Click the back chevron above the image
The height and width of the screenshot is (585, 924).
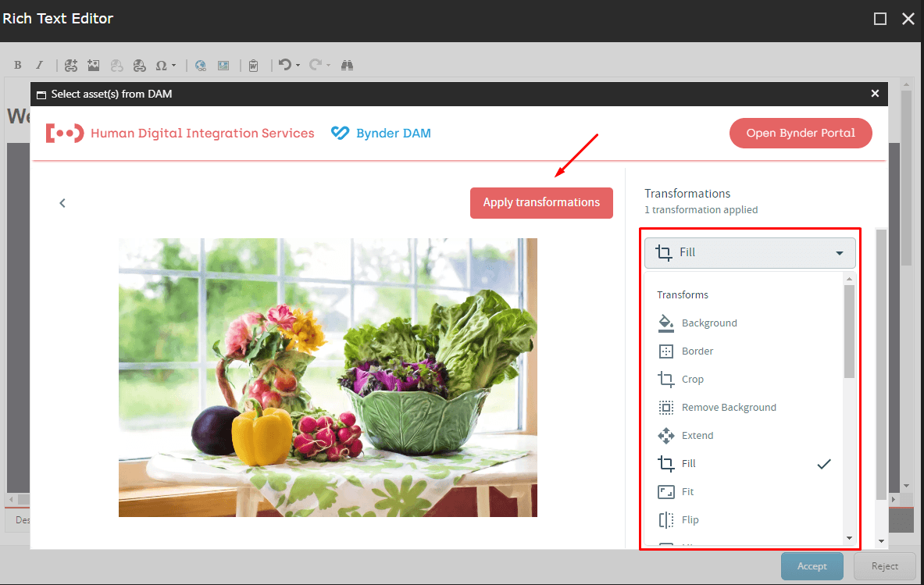point(62,203)
